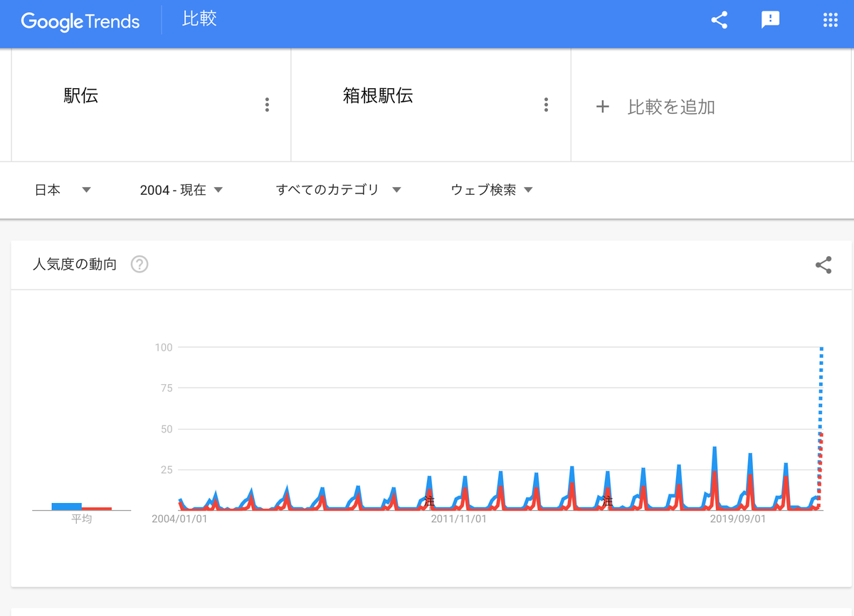The height and width of the screenshot is (616, 854).
Task: Open the 2004 - 現在 time range dropdown
Action: [181, 190]
